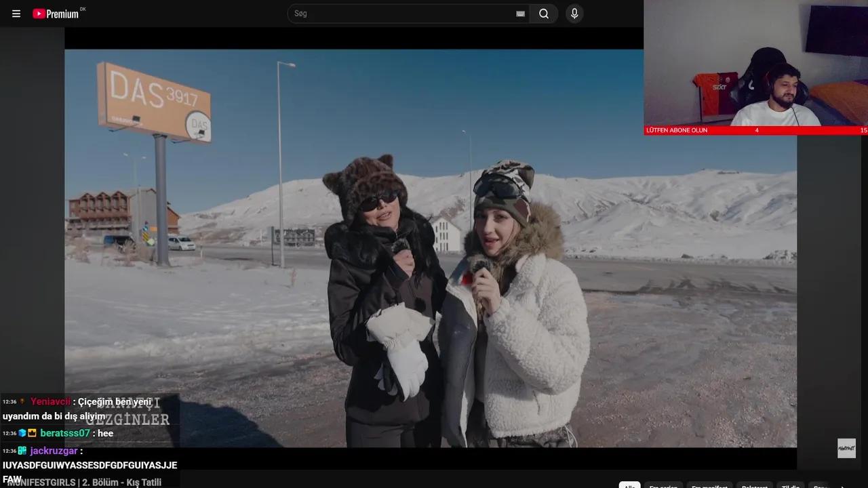Open the YouTube hamburger guide menu
The width and height of the screenshot is (868, 488).
pyautogui.click(x=16, y=14)
